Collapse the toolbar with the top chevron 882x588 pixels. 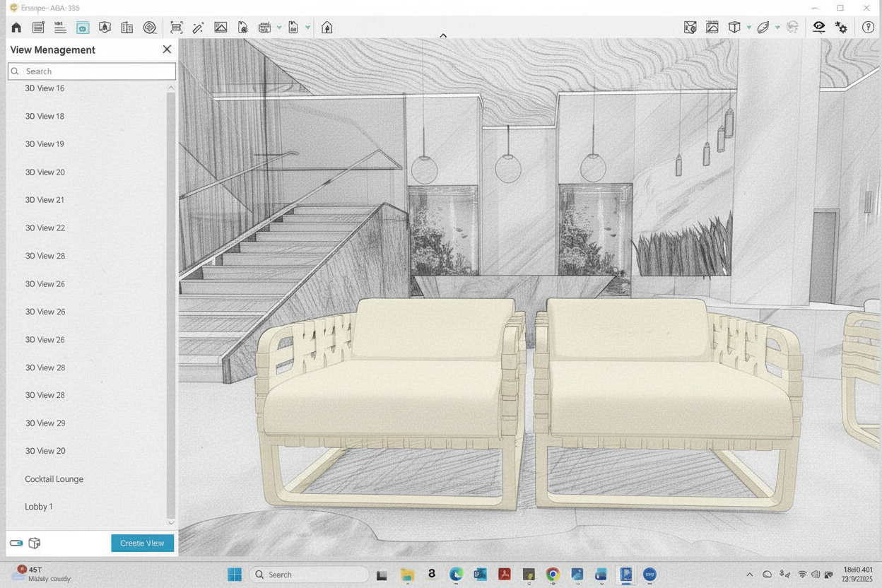[443, 35]
